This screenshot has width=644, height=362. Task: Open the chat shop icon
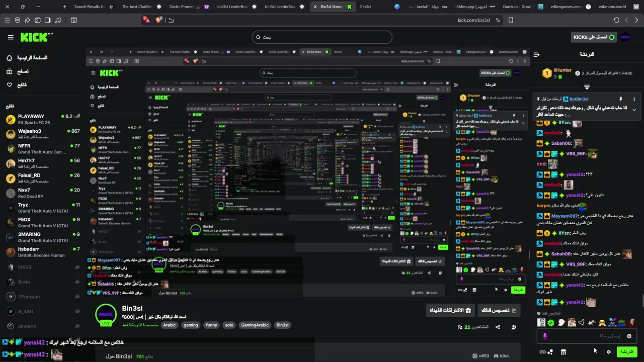pyautogui.click(x=563, y=352)
